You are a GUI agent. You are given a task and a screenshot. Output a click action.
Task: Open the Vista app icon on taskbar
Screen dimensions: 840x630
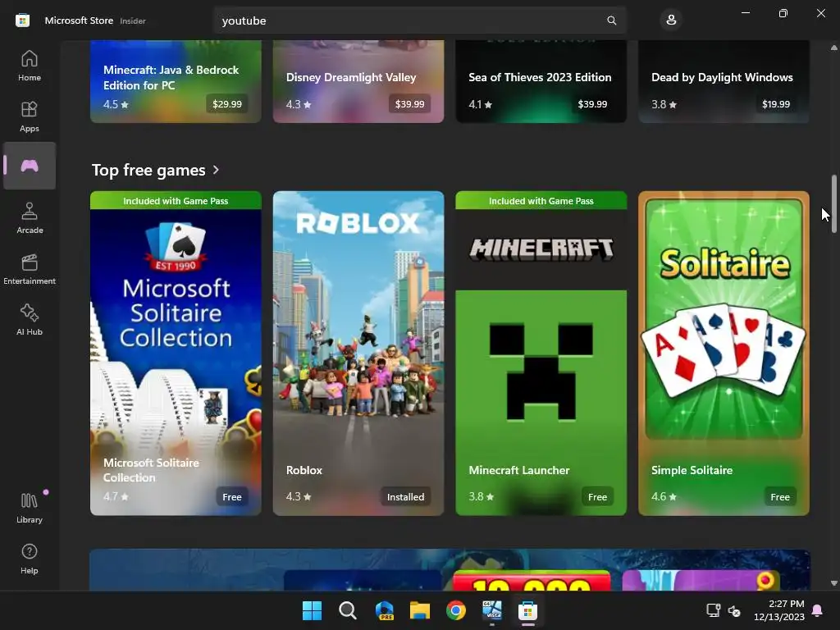point(492,610)
